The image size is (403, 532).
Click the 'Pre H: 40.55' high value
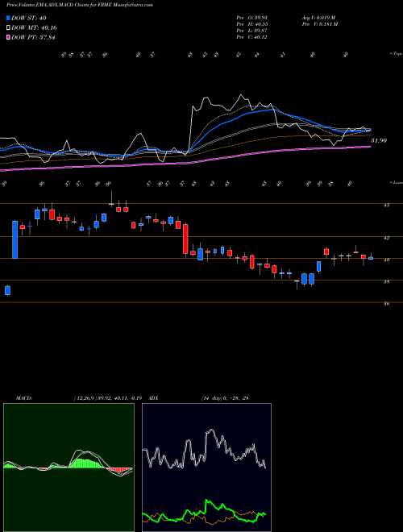pos(253,24)
